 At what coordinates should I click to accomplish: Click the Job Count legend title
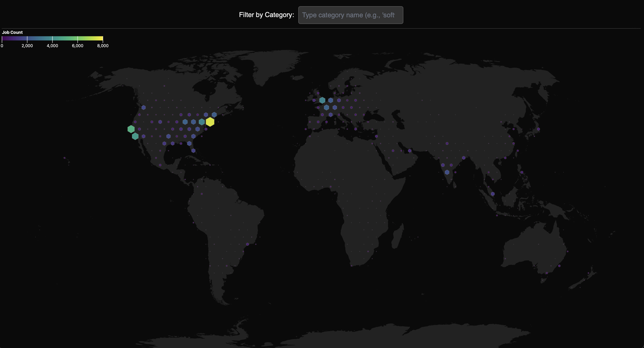pos(12,32)
